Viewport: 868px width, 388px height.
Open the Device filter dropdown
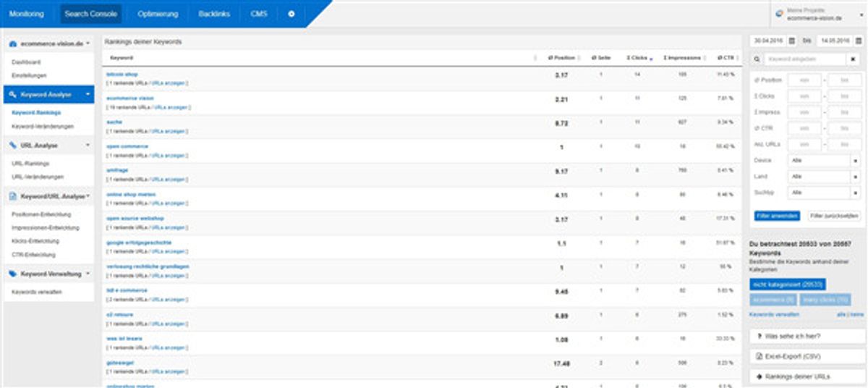(x=825, y=161)
